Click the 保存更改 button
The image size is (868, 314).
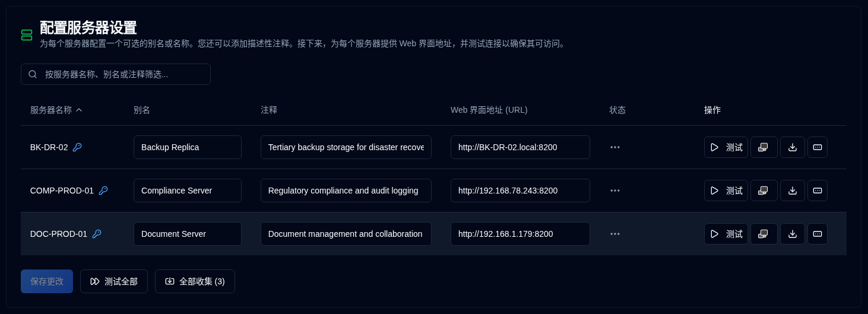pyautogui.click(x=47, y=281)
